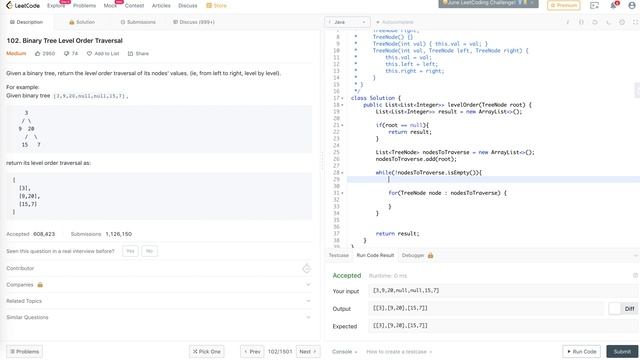
Task: Click the code format braces icon
Action: pyautogui.click(x=581, y=22)
